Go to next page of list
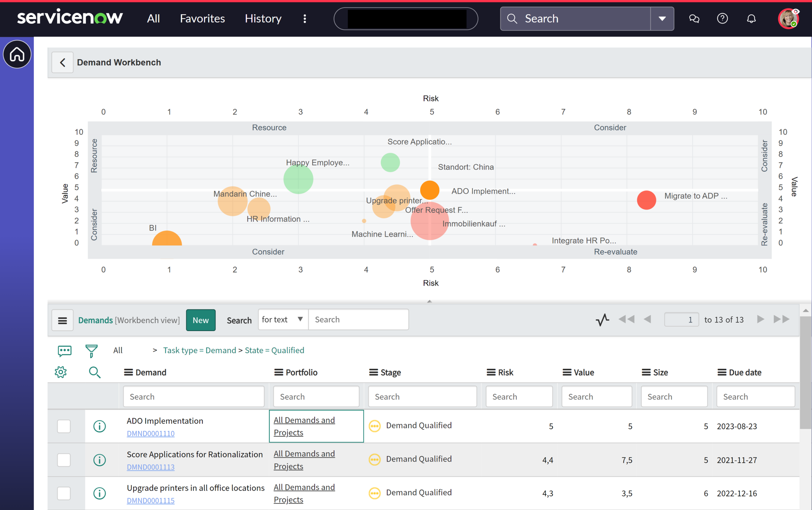The width and height of the screenshot is (812, 510). (x=760, y=319)
